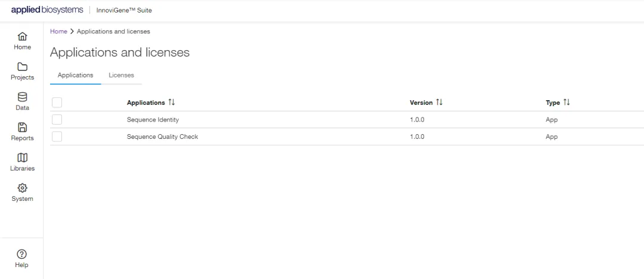The image size is (644, 279).
Task: Click the Help question mark icon
Action: click(x=21, y=255)
